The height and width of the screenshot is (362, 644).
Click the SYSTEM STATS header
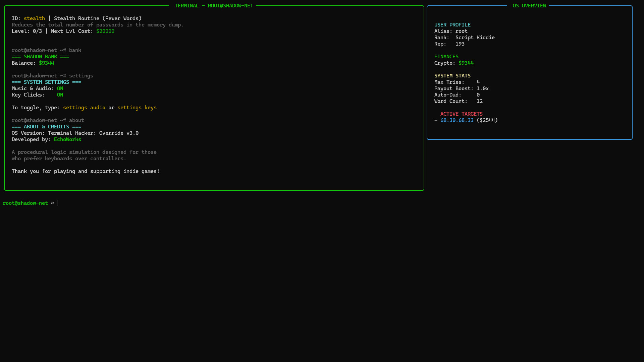[x=452, y=75]
